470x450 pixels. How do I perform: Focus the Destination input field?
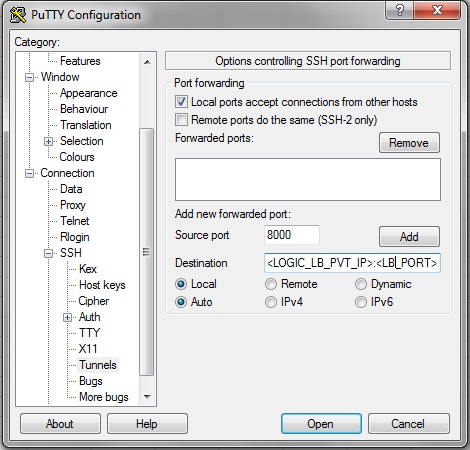point(352,263)
